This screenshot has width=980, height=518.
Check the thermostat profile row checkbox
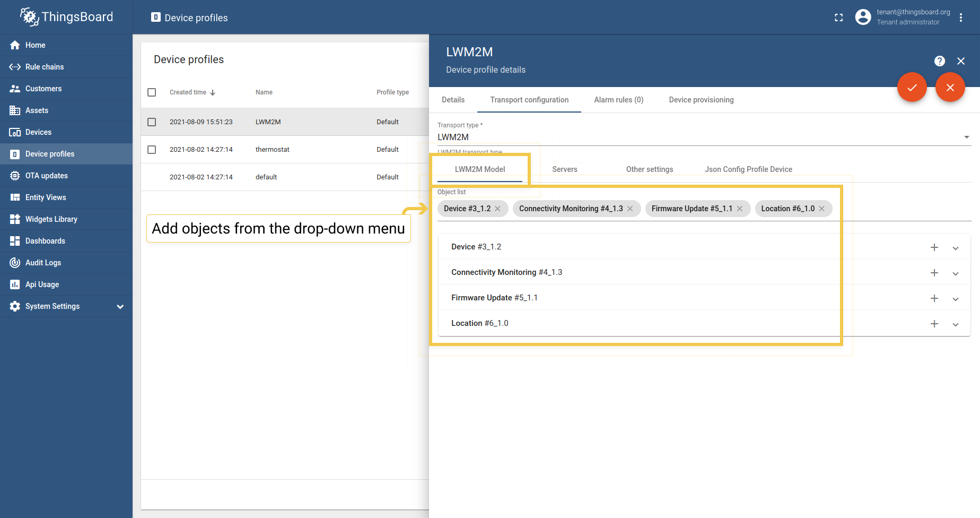click(x=152, y=150)
